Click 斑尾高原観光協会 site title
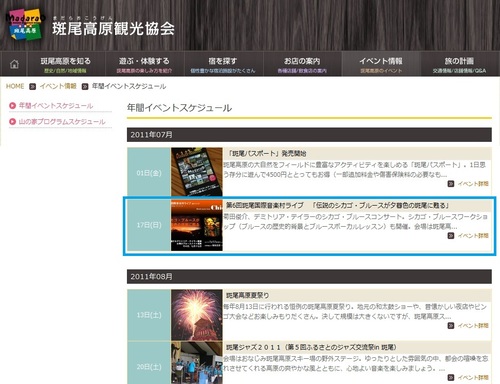500x384 pixels. pyautogui.click(x=113, y=29)
